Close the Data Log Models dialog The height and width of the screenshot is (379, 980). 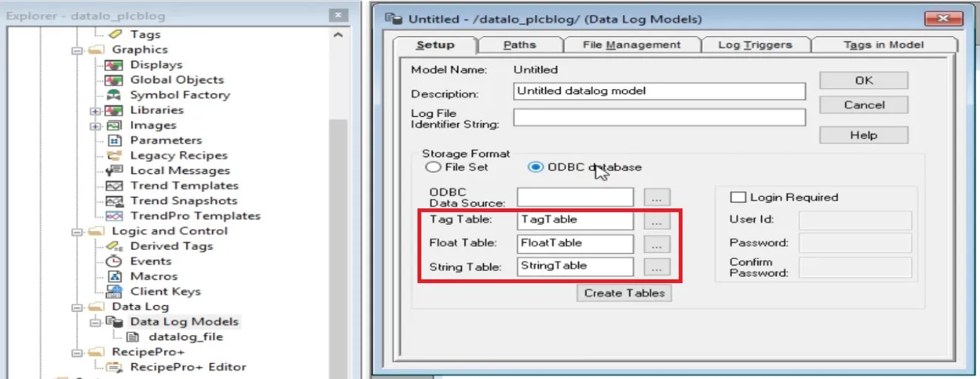[945, 19]
